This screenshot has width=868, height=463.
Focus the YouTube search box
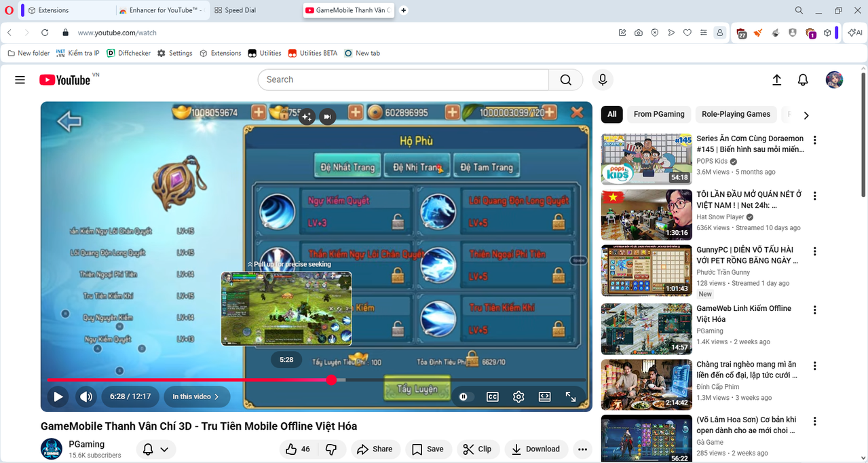tap(403, 80)
